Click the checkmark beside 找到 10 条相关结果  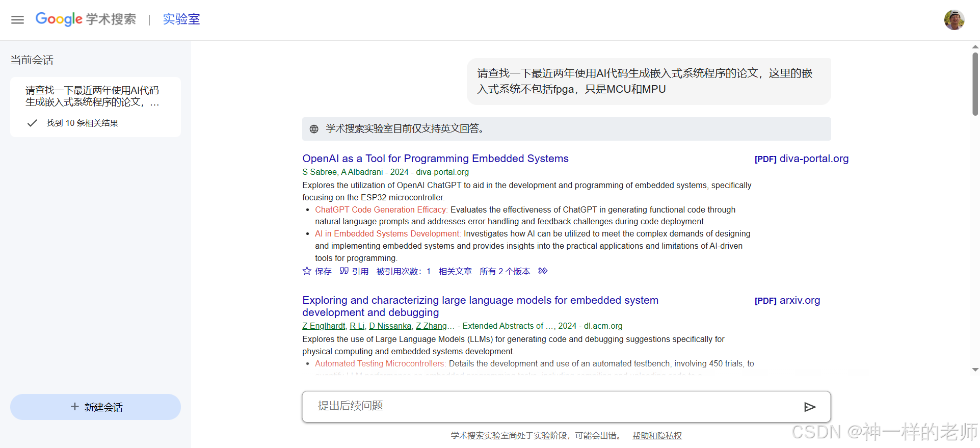pyautogui.click(x=32, y=123)
